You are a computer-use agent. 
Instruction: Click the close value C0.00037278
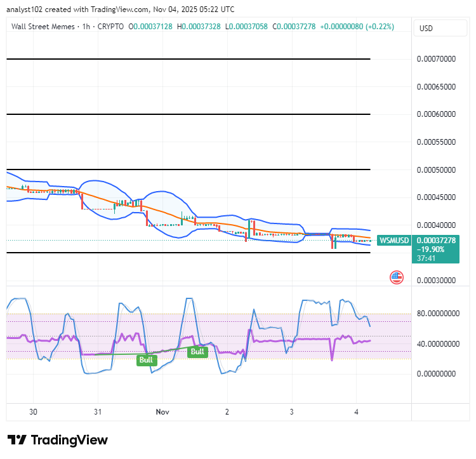[x=294, y=27]
